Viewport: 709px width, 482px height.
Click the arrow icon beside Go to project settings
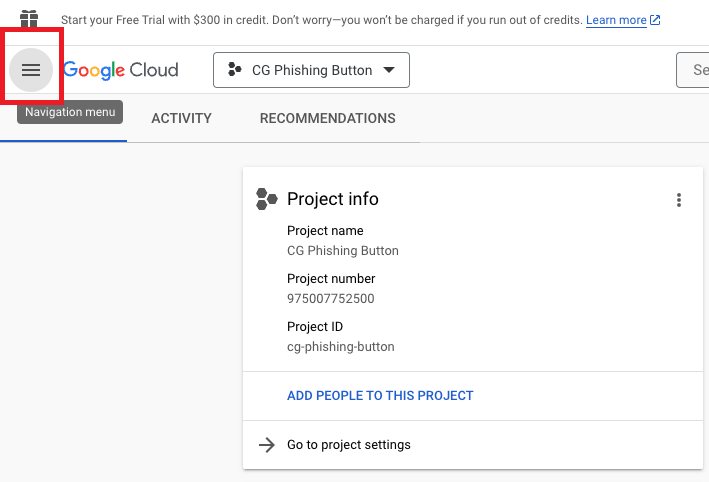(x=266, y=445)
